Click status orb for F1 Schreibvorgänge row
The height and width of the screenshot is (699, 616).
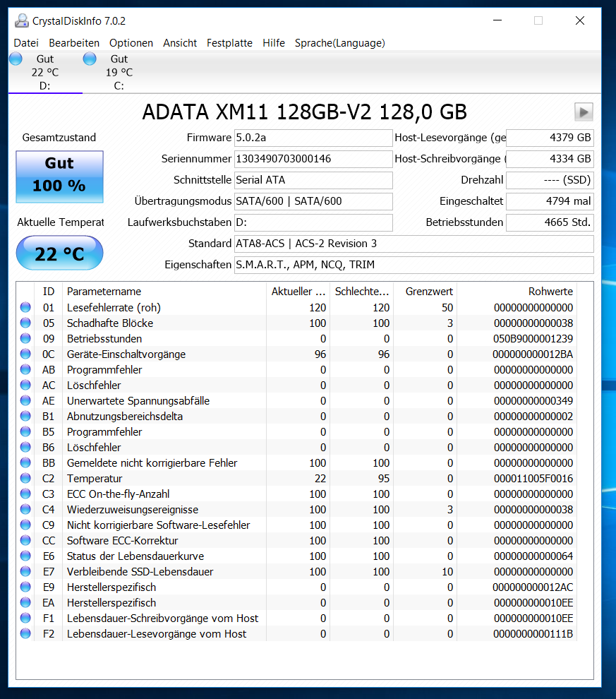pos(25,618)
